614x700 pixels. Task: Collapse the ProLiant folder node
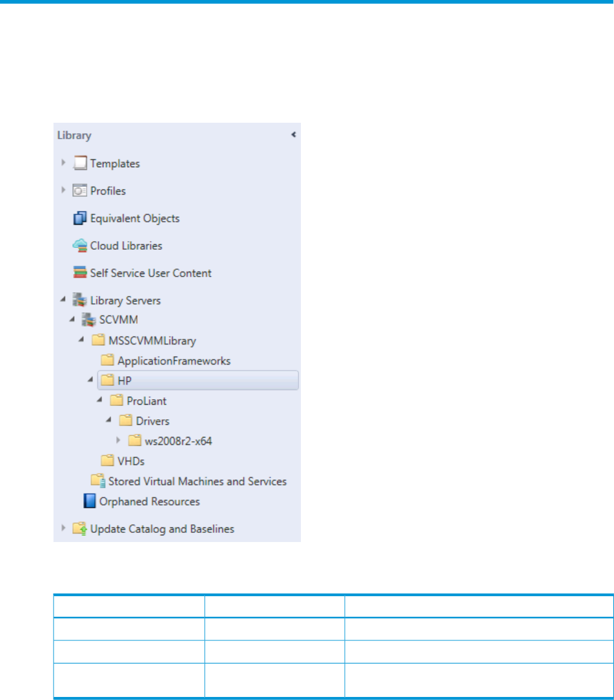tap(100, 400)
